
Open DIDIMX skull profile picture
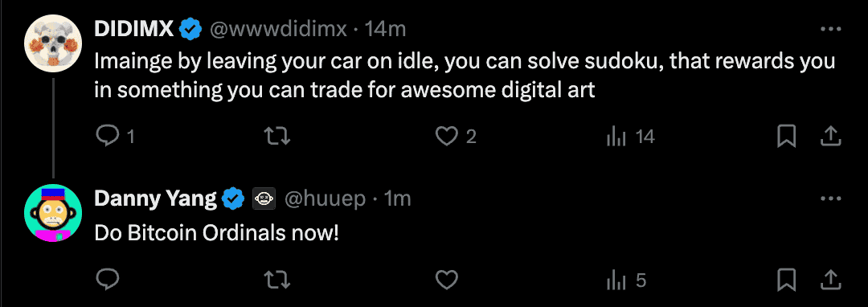[54, 43]
